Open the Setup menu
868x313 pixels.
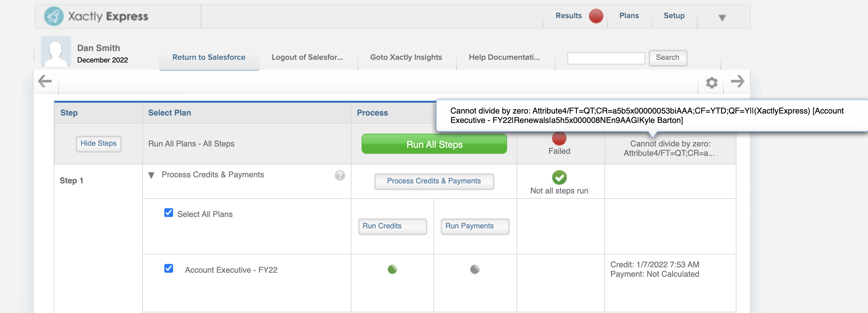click(x=674, y=15)
